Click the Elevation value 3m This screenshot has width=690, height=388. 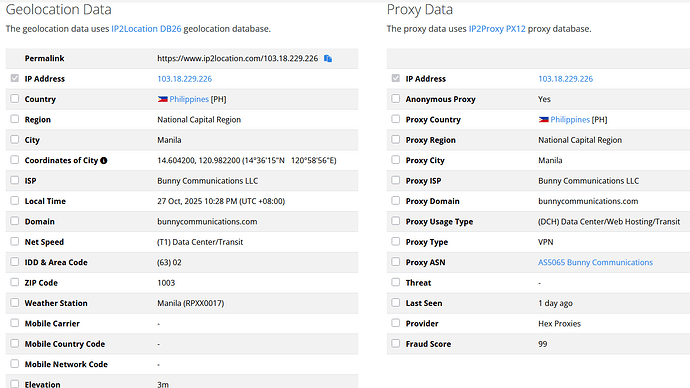[x=163, y=384]
